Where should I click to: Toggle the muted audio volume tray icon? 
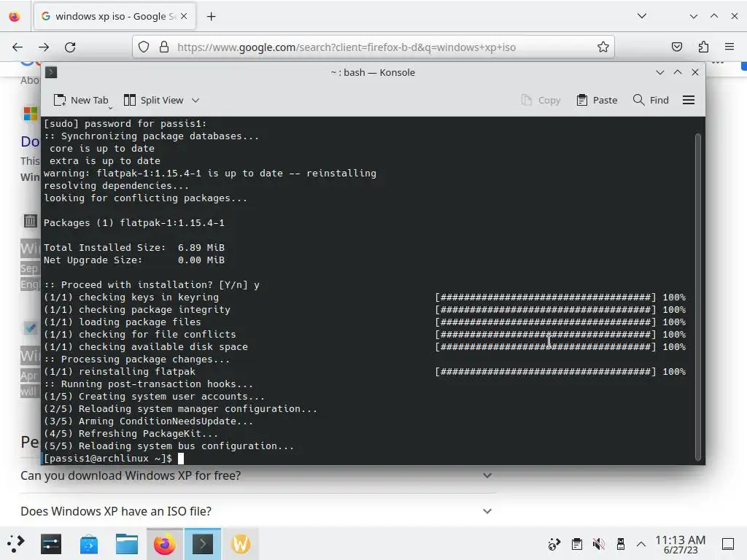pos(598,544)
